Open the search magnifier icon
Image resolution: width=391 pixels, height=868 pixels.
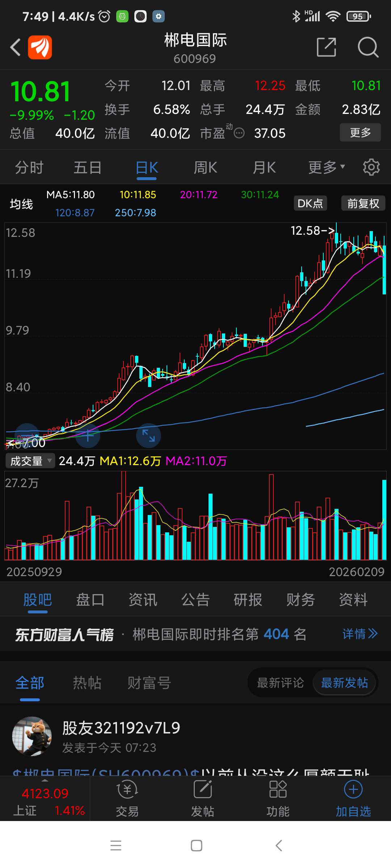coord(368,47)
